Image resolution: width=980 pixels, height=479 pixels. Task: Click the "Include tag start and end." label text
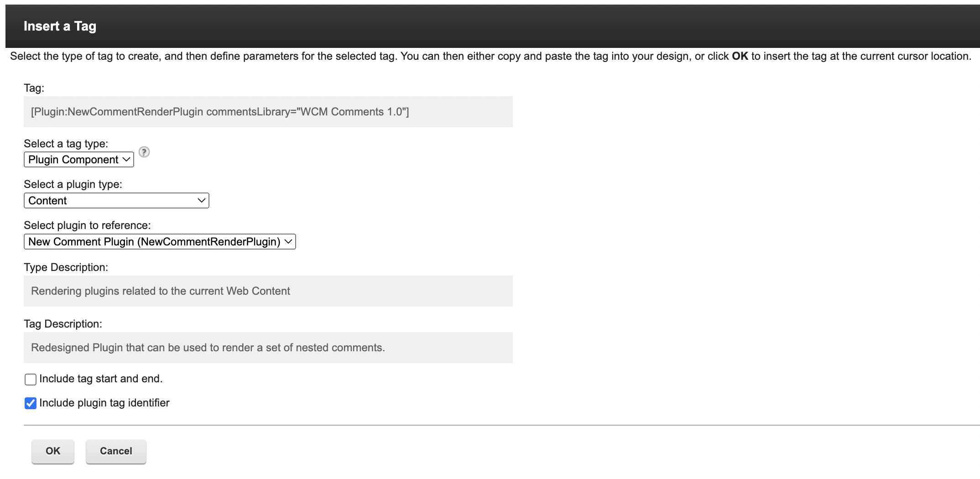coord(101,379)
